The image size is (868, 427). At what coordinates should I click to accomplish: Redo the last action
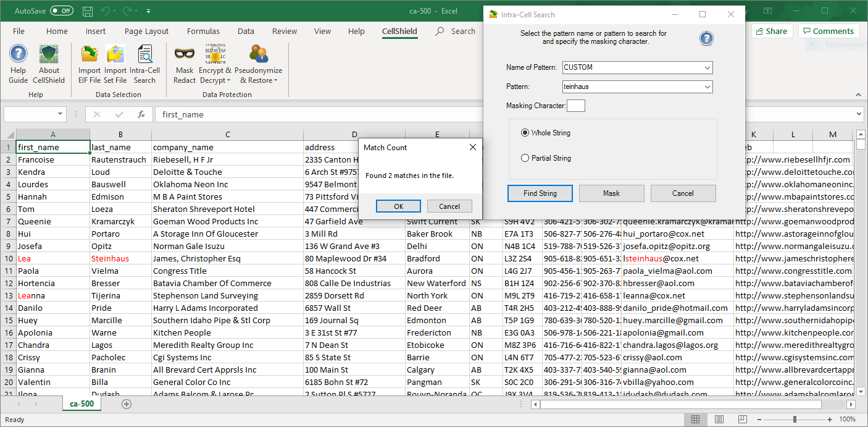tap(126, 11)
